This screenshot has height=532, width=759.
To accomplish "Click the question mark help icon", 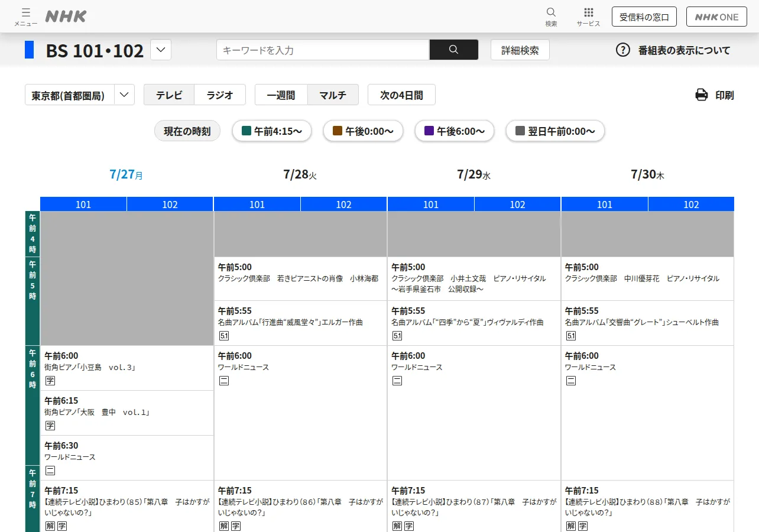I will coord(623,50).
